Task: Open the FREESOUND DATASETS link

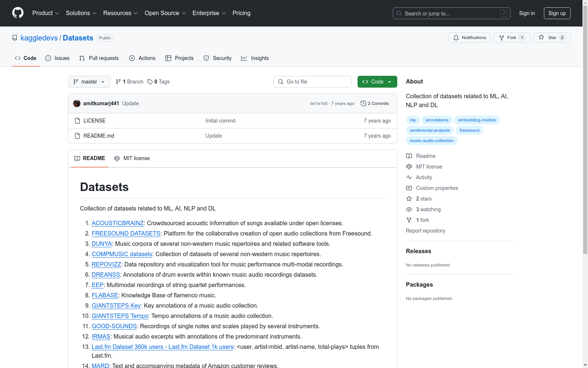Action: point(126,233)
